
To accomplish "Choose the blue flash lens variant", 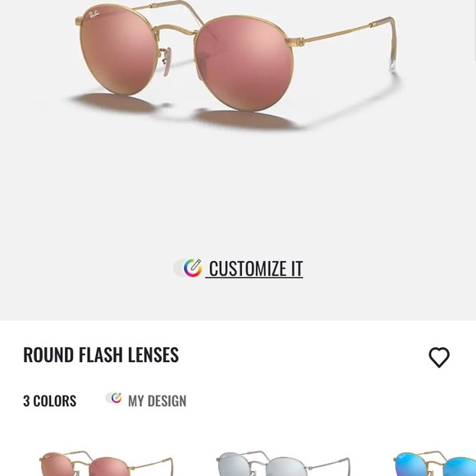I will 434,464.
